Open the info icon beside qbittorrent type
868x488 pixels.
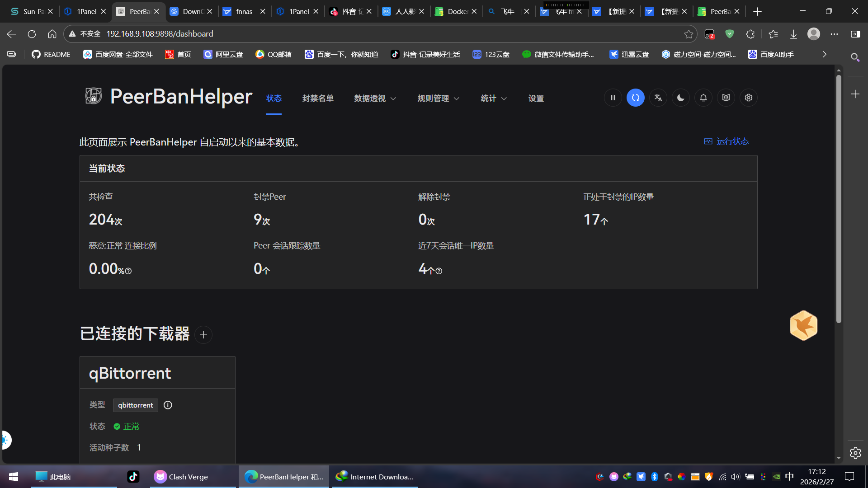[167, 405]
